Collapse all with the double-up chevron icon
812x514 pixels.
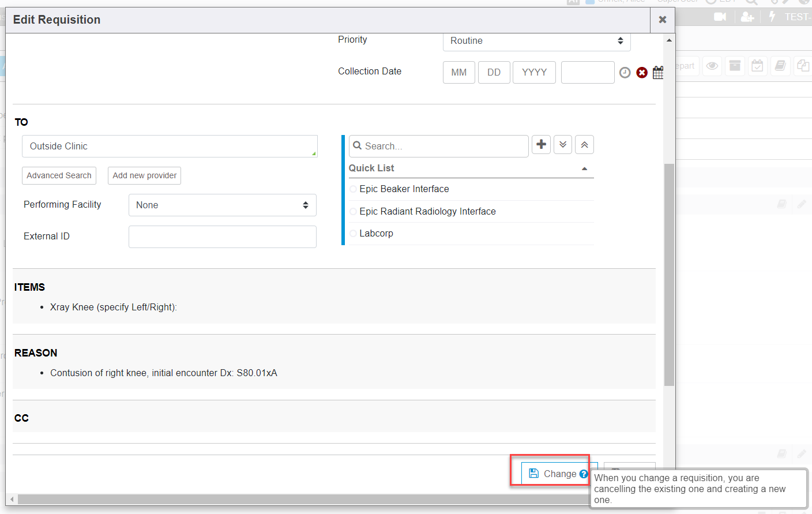coord(584,145)
